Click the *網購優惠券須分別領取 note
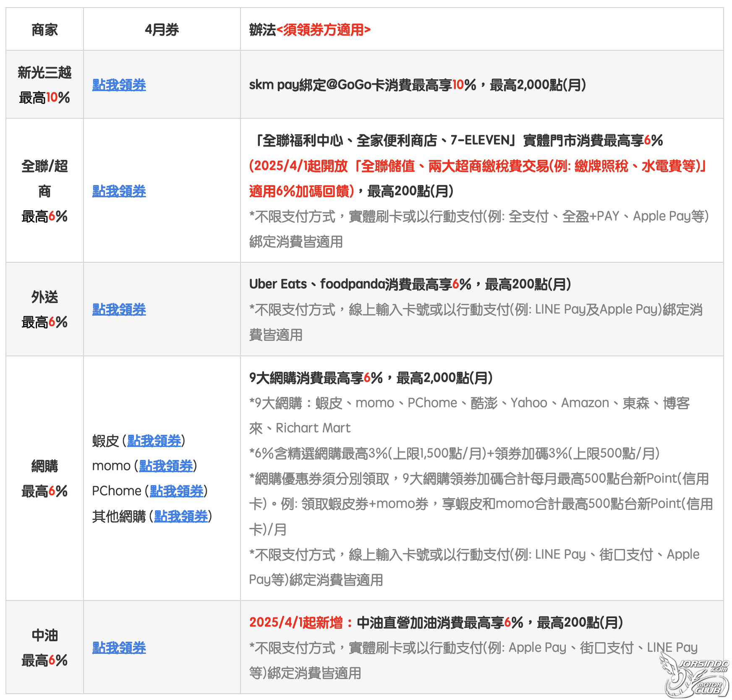The width and height of the screenshot is (732, 700). click(481, 504)
